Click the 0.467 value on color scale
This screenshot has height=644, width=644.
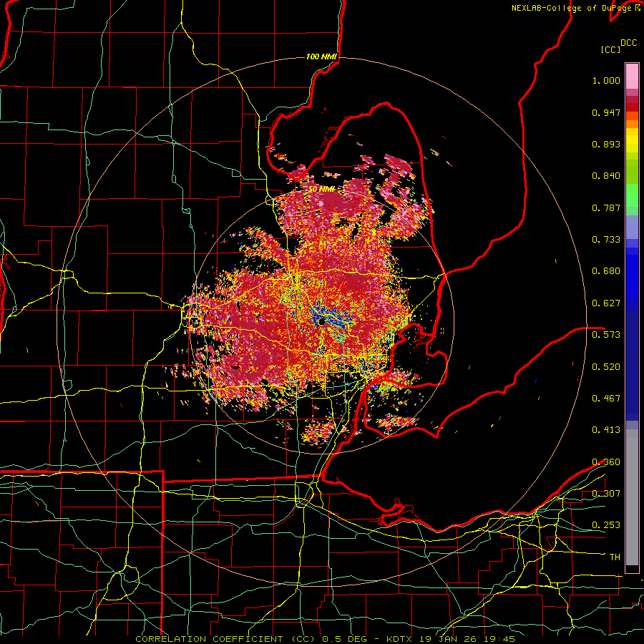click(x=606, y=399)
